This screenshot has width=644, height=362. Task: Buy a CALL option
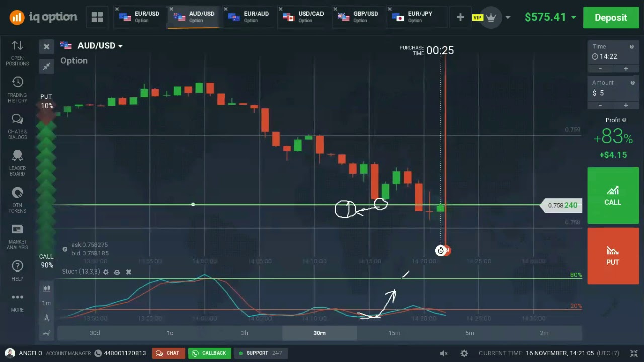pyautogui.click(x=613, y=195)
